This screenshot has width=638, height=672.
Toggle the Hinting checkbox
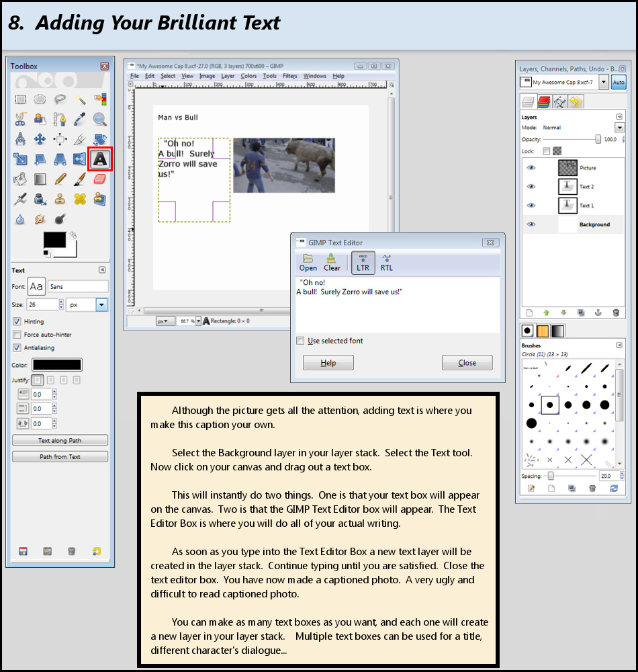point(17,321)
